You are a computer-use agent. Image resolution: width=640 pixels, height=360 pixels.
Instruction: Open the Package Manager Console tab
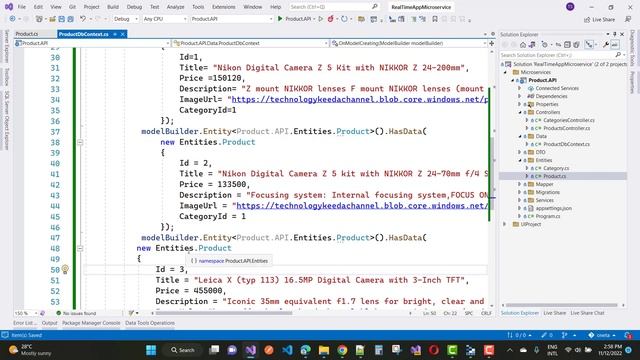click(x=91, y=323)
